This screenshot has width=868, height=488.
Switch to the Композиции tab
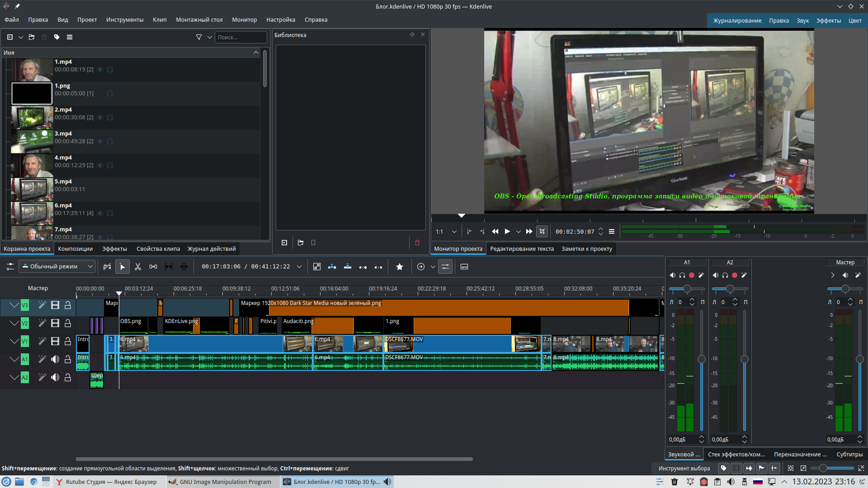[x=75, y=249]
